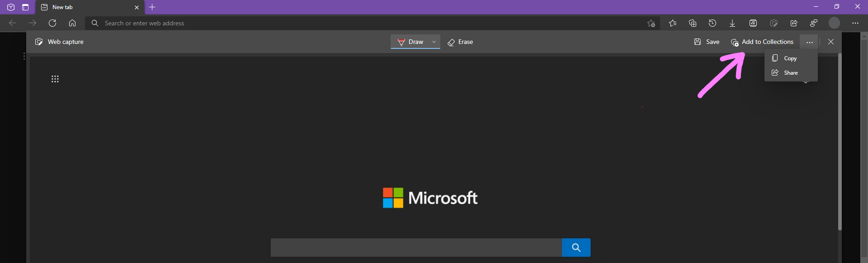Open the profile avatar
Viewport: 868px width, 263px height.
(x=834, y=23)
